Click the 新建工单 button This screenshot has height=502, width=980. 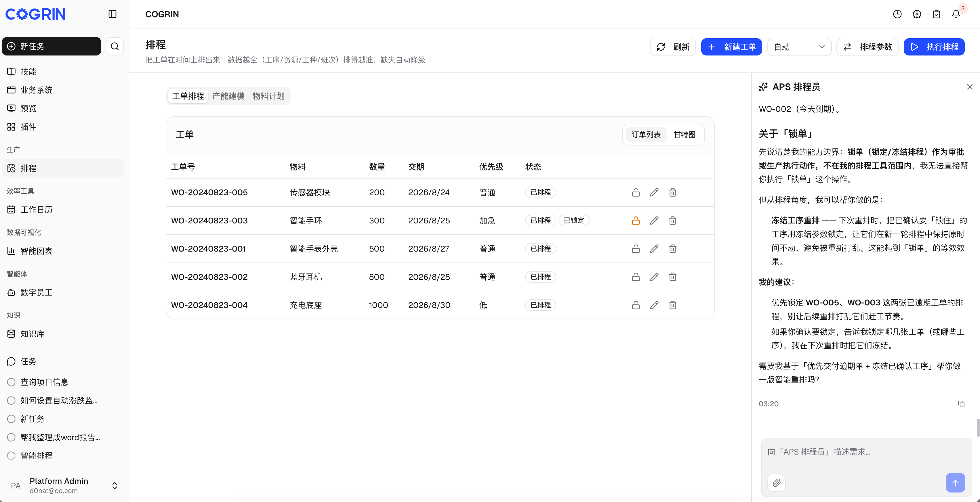pyautogui.click(x=731, y=47)
